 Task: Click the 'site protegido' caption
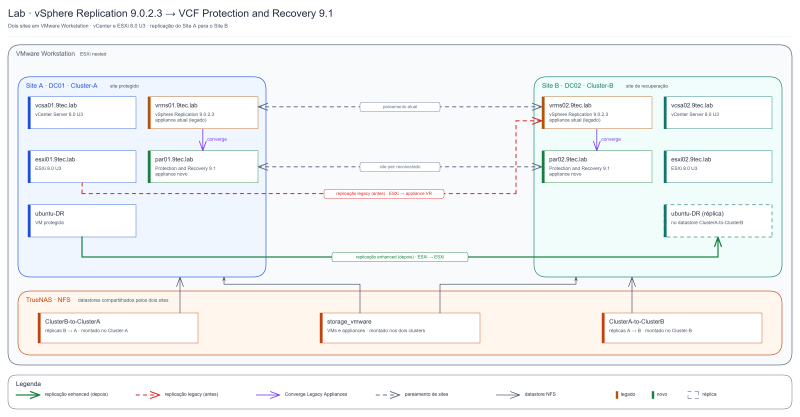[x=124, y=86]
